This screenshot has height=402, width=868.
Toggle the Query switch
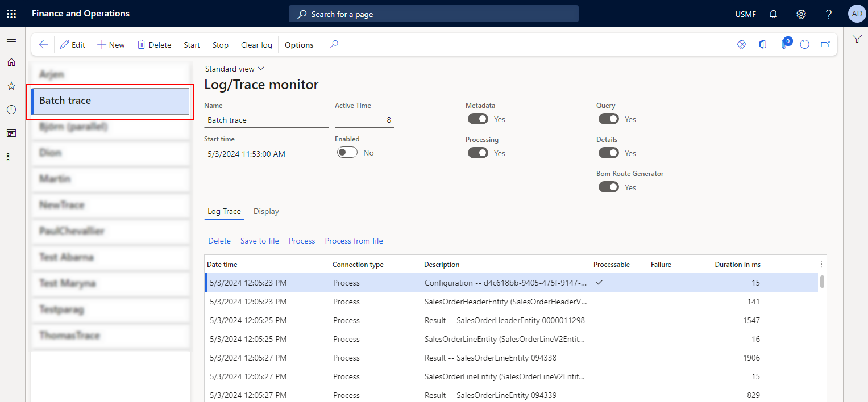pos(609,119)
